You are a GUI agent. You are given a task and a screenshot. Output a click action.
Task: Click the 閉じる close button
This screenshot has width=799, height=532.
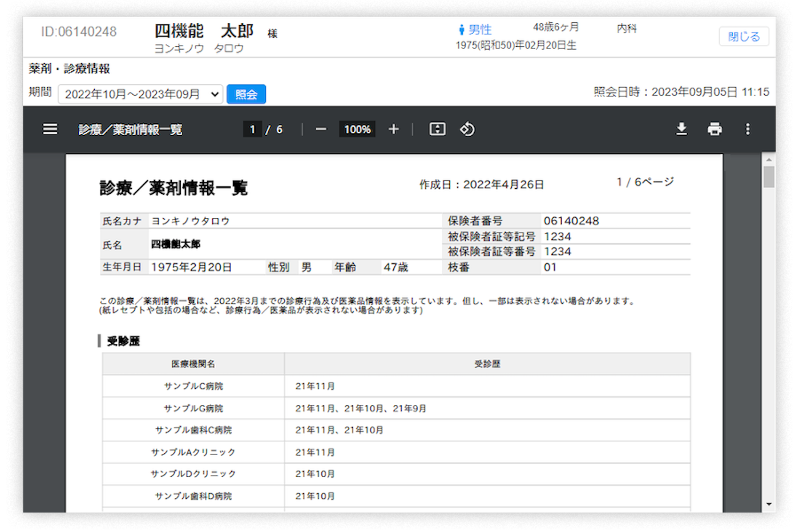pyautogui.click(x=744, y=36)
